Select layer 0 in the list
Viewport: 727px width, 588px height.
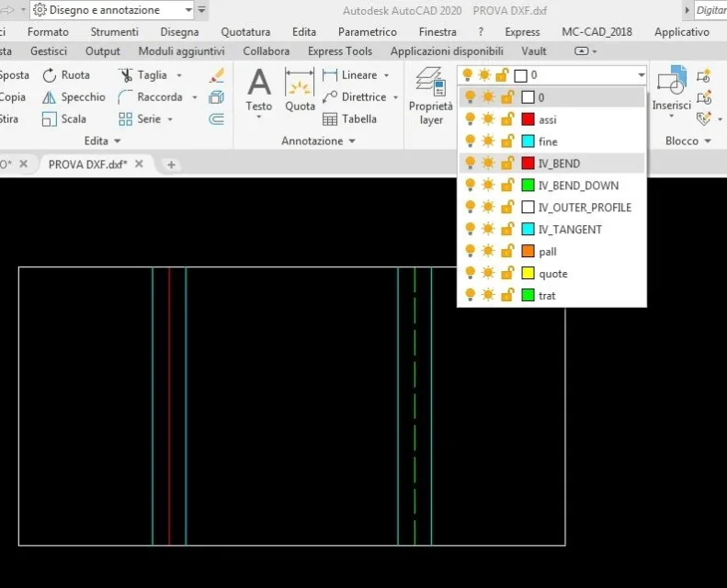(551, 97)
